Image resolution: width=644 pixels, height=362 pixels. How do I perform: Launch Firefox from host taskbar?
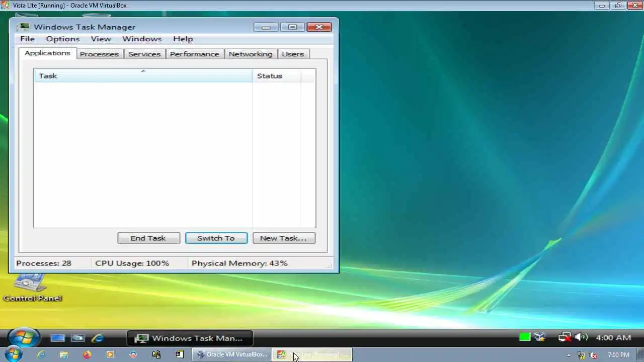(87, 354)
